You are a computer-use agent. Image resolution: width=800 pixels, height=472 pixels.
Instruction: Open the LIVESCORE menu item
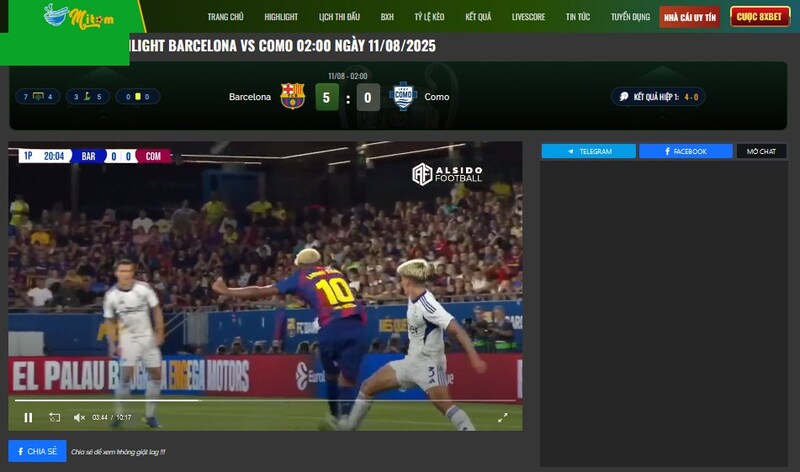click(x=528, y=17)
